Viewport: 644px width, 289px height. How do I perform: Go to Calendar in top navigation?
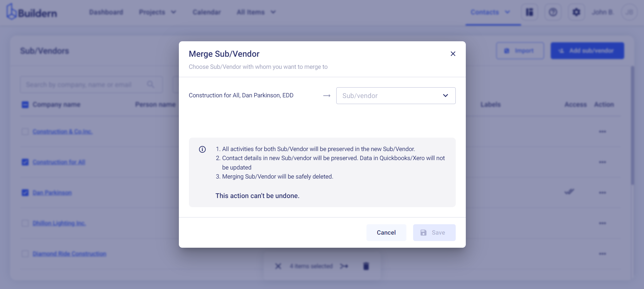[207, 12]
